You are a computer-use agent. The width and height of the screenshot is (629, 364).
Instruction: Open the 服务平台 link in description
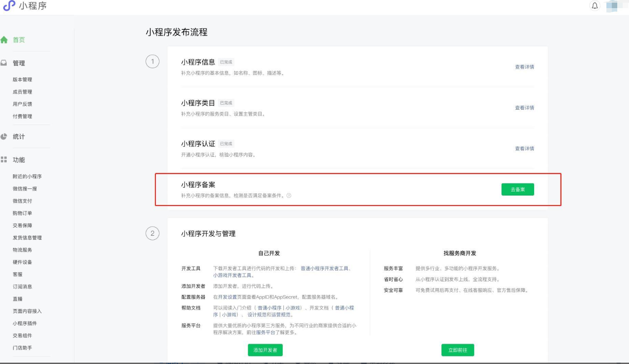pyautogui.click(x=266, y=332)
